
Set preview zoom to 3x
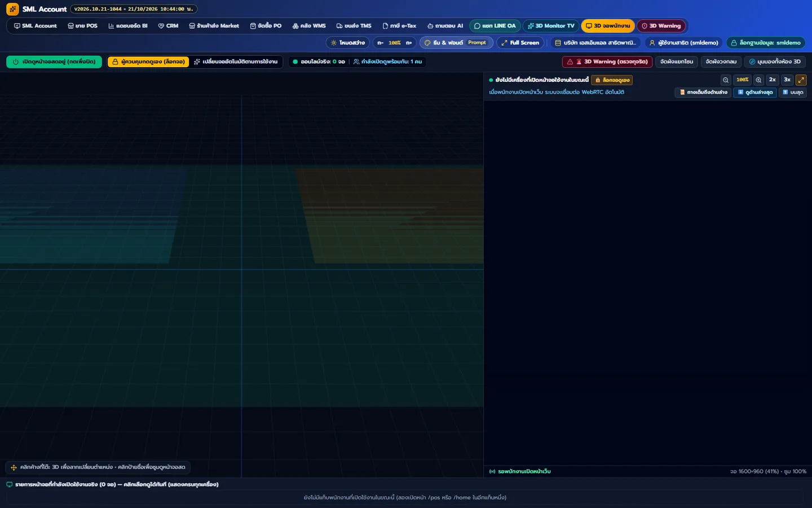787,80
